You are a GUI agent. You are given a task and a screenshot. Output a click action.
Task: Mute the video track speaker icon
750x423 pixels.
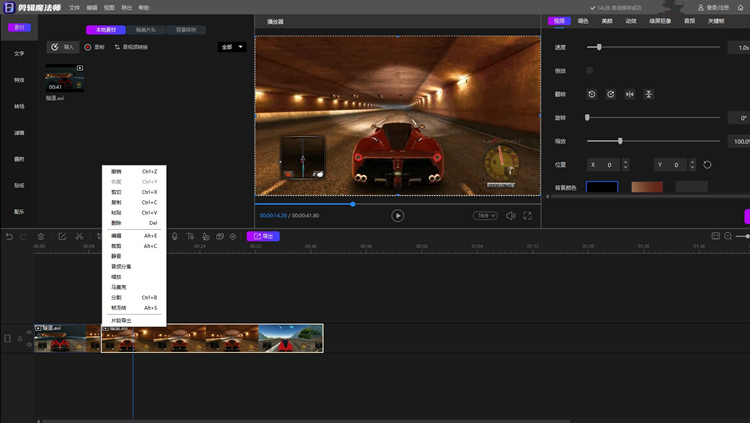[29, 345]
